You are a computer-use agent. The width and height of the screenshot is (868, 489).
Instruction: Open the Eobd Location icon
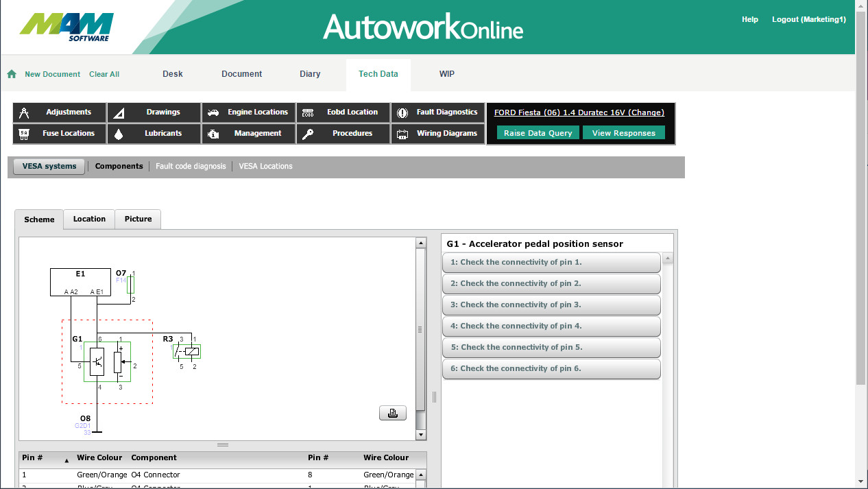(x=308, y=112)
